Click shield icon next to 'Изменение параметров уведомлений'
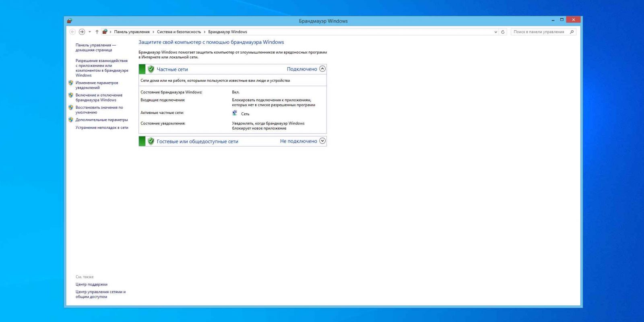644x322 pixels. (x=71, y=83)
